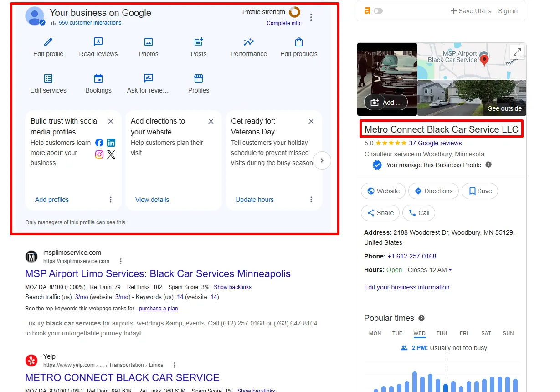Open 550 customer interactions link
This screenshot has width=560, height=392.
click(90, 23)
